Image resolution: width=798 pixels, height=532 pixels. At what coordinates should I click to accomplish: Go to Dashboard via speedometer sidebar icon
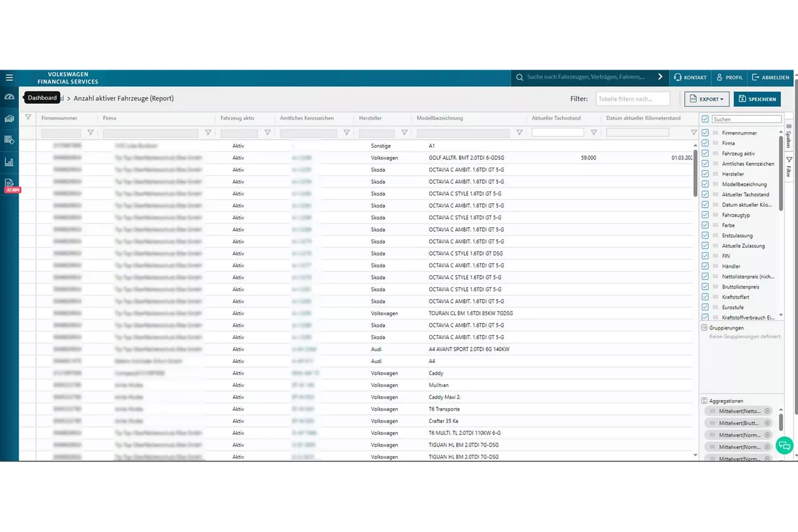9,97
